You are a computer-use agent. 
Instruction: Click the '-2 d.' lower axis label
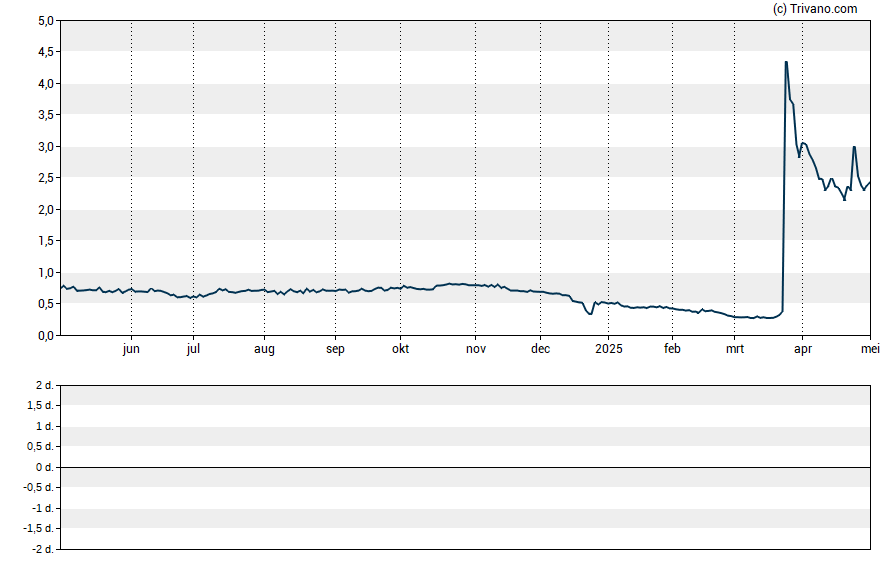[43, 549]
